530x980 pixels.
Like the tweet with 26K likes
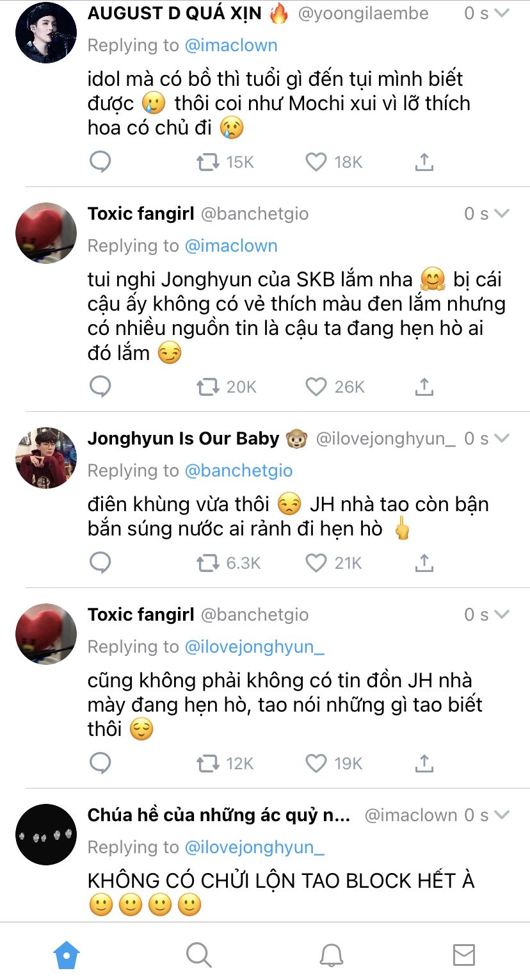[x=316, y=386]
